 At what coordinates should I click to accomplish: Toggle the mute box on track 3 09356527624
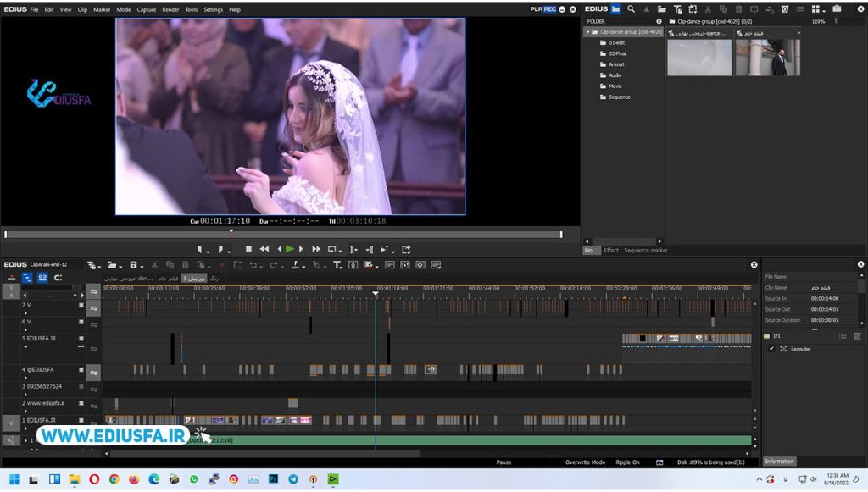[x=81, y=386]
